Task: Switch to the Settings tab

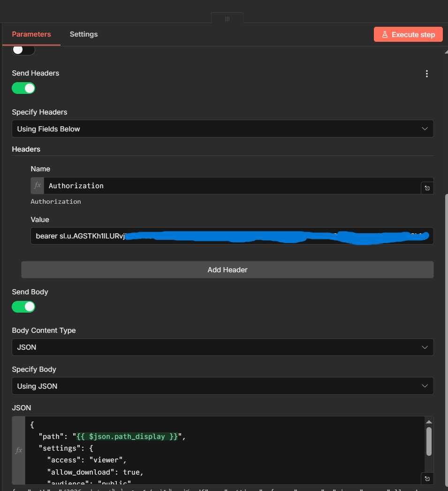Action: [84, 34]
